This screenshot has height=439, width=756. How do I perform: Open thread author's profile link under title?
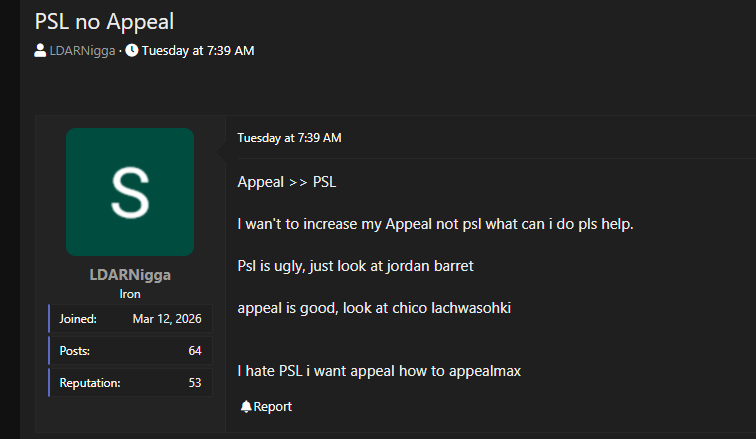pos(82,51)
